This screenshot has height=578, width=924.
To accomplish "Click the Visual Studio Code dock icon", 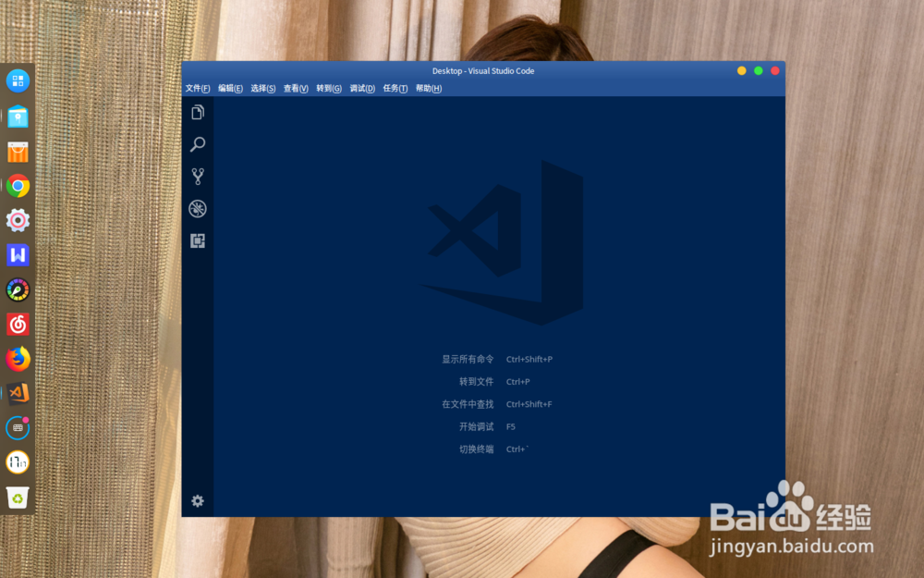I will [18, 393].
